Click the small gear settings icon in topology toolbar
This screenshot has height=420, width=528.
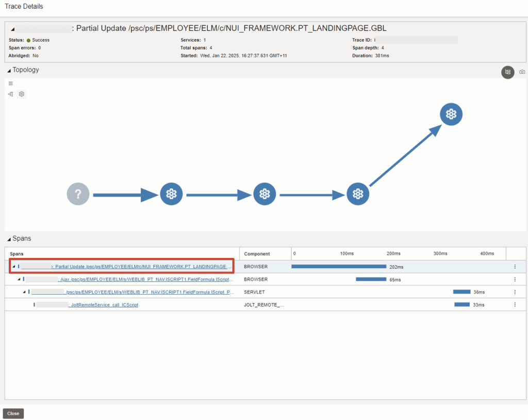pos(22,94)
